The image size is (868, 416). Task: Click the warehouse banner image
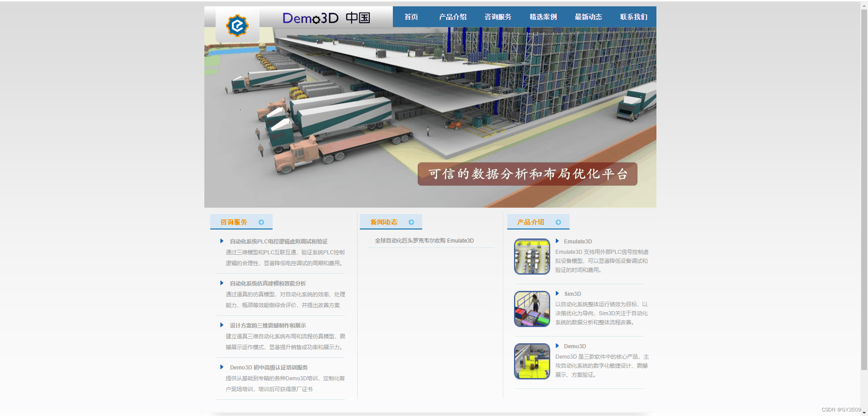pos(430,117)
